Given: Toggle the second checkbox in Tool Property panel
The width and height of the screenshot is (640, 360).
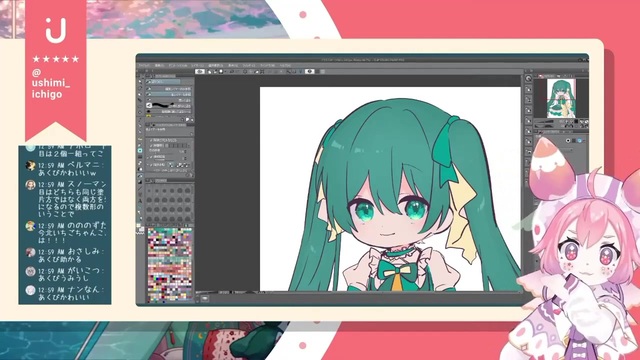Looking at the screenshot, I should click(x=151, y=145).
